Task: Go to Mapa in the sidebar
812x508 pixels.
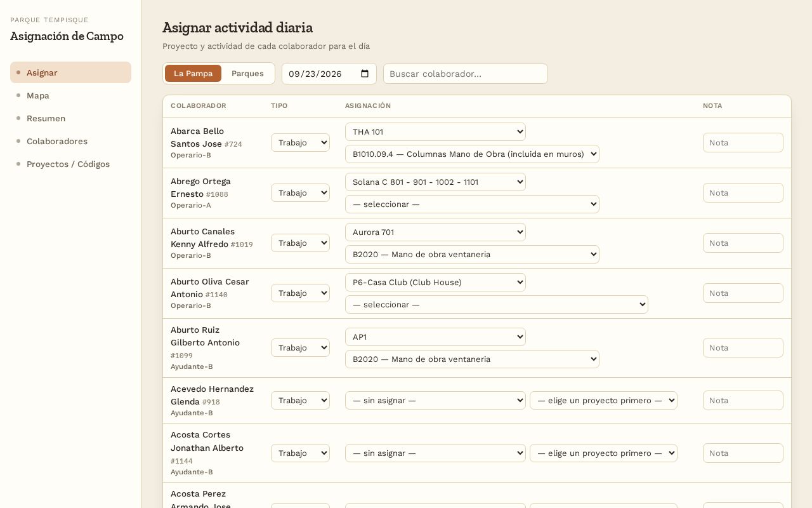Action: 70,95
